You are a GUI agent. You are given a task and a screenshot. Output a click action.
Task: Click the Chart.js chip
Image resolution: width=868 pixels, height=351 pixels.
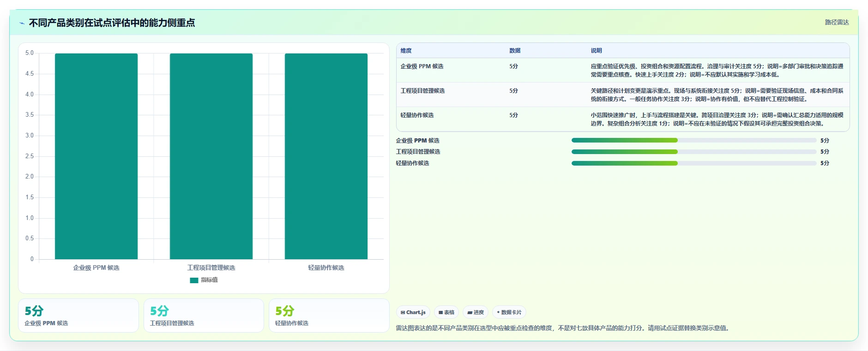coord(413,312)
